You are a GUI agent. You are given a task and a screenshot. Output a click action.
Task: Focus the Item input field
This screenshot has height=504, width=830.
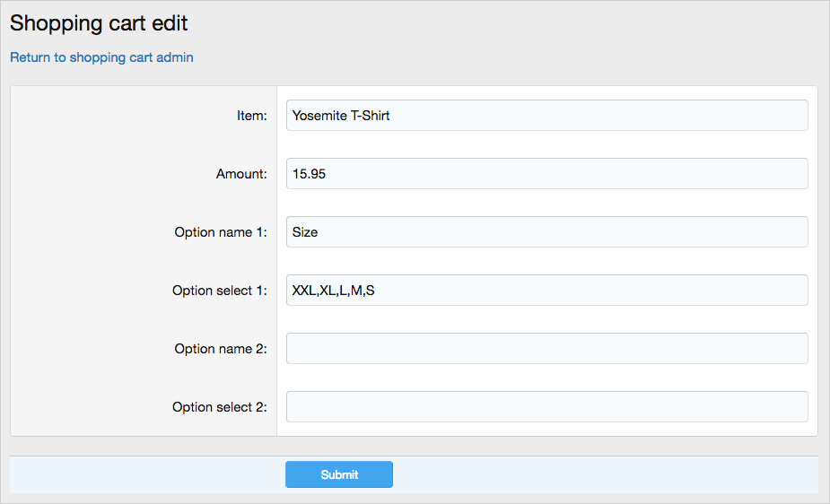(x=546, y=116)
